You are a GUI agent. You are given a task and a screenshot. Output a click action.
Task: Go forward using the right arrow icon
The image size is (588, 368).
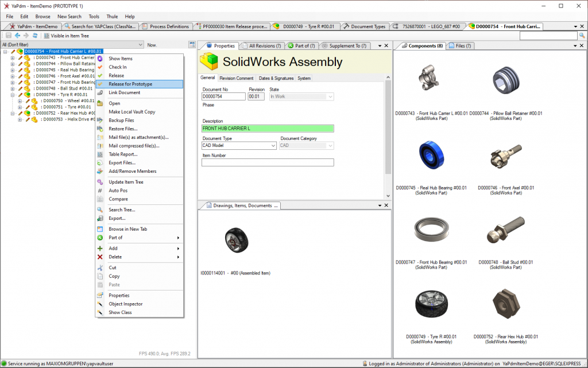(26, 36)
